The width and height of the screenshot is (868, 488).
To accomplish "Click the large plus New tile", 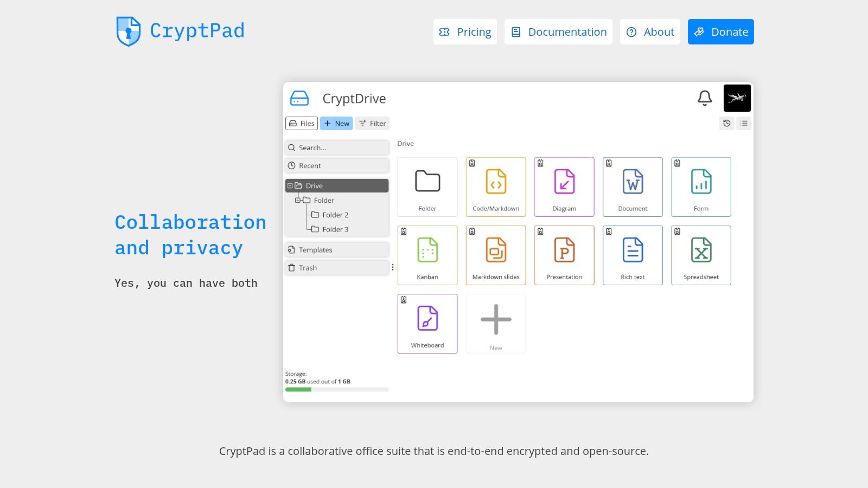I will 496,324.
